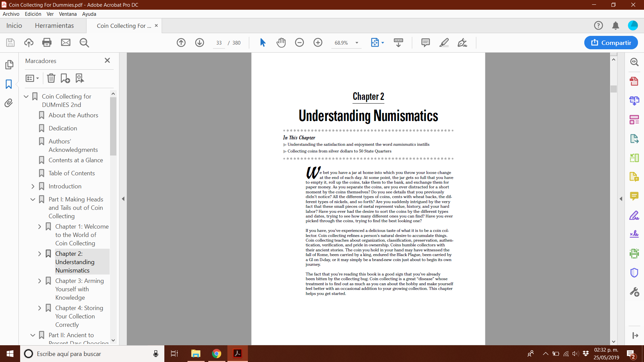The image size is (644, 362).
Task: Toggle the bookmarks panel icon
Action: click(x=9, y=84)
